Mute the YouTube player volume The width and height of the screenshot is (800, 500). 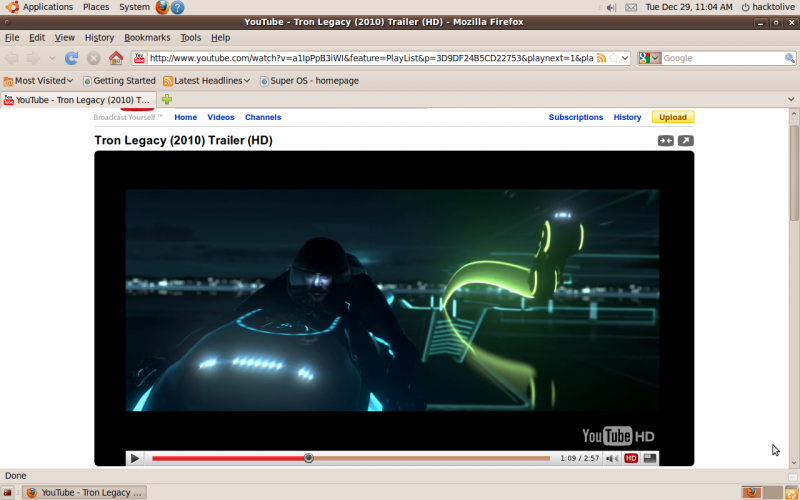click(x=612, y=458)
